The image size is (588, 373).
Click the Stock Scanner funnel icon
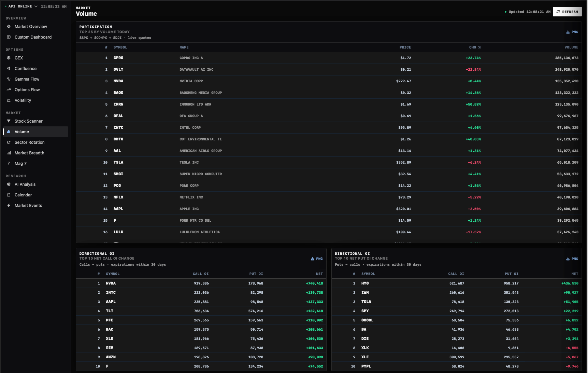pos(9,121)
